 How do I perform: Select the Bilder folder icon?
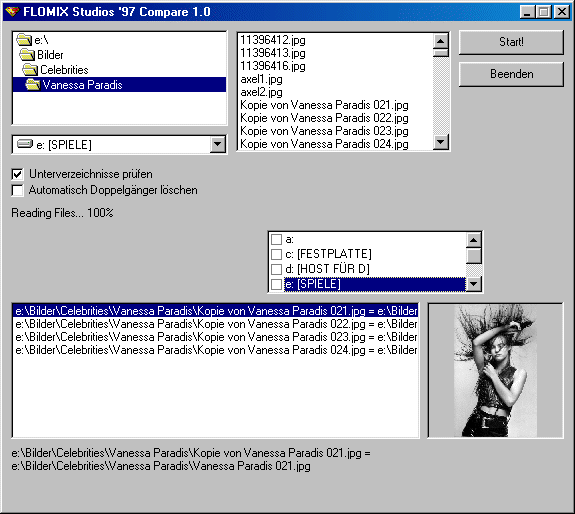pyautogui.click(x=27, y=55)
